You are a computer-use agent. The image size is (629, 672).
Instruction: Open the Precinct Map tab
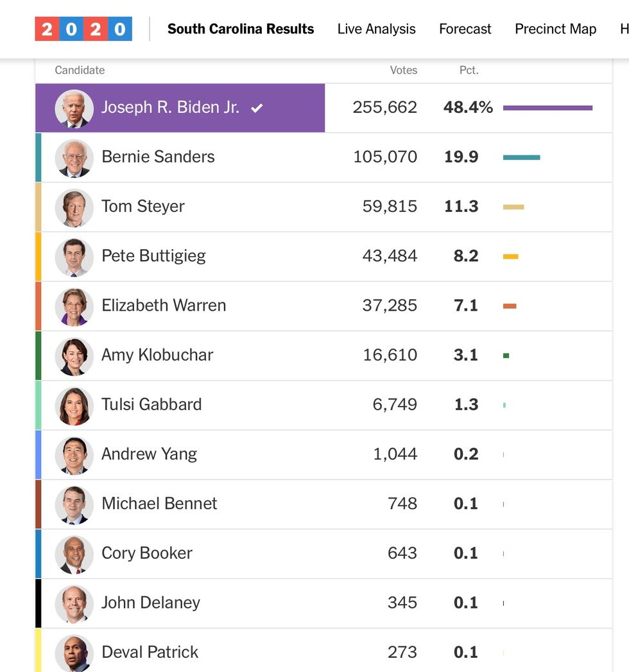point(555,29)
